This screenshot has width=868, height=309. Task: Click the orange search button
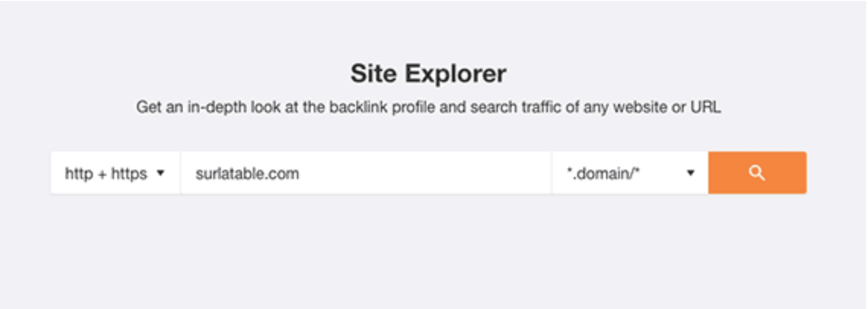(757, 173)
